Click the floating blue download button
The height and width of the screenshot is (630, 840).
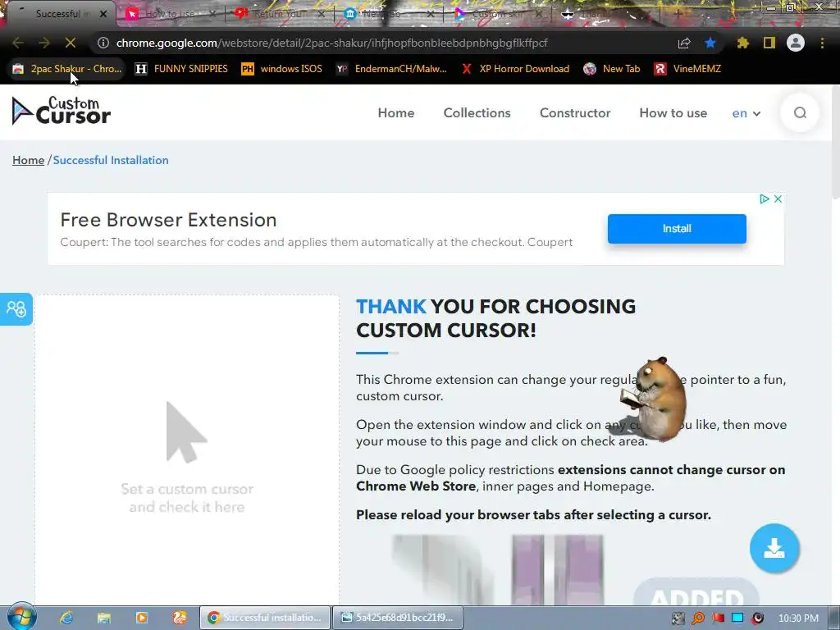774,548
